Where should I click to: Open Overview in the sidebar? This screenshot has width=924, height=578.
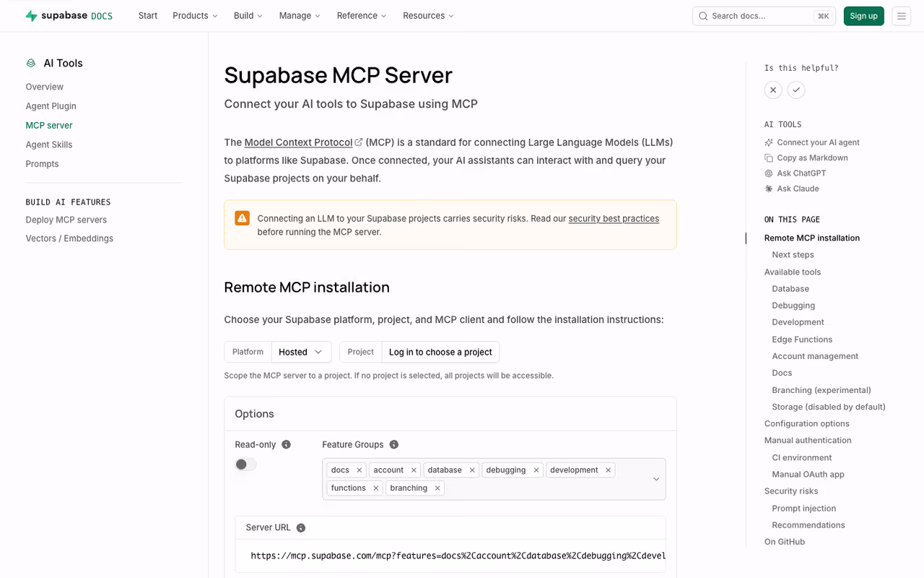coord(45,87)
